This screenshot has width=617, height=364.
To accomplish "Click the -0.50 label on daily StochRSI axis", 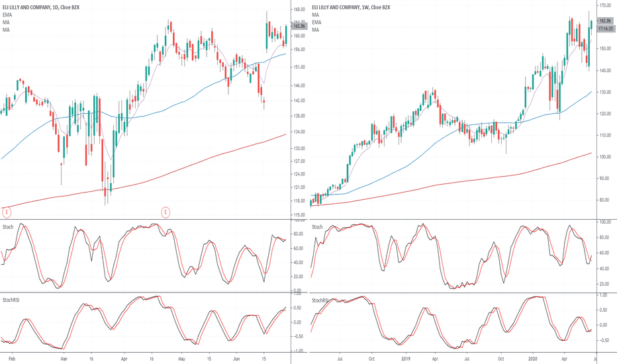I will 299,336.
